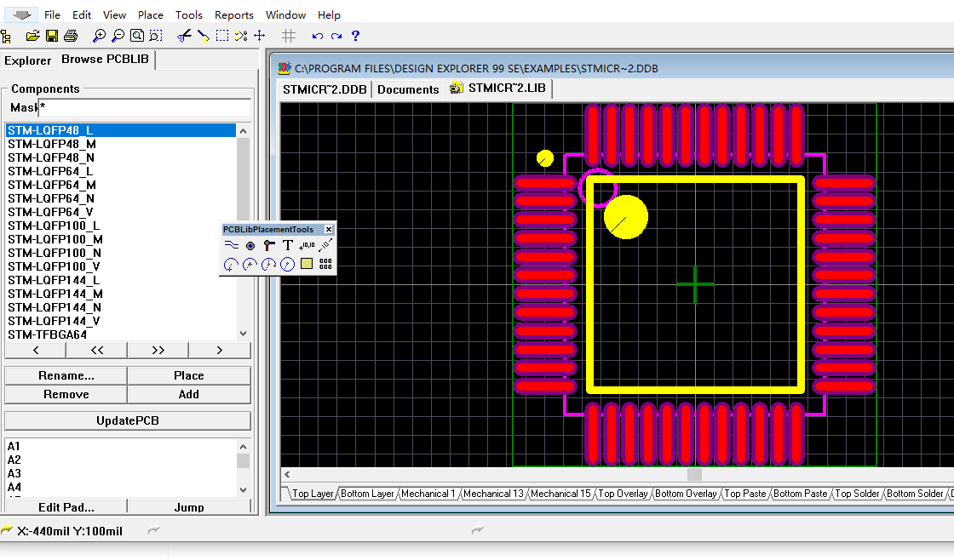Open the STMICR~2.DDB document tab
Image resolution: width=954 pixels, height=560 pixels.
point(325,89)
